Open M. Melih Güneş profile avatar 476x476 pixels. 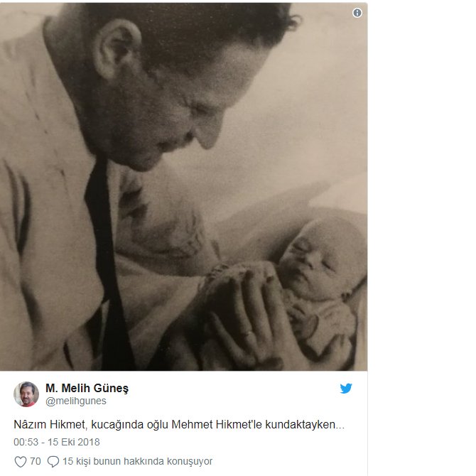coord(26,394)
